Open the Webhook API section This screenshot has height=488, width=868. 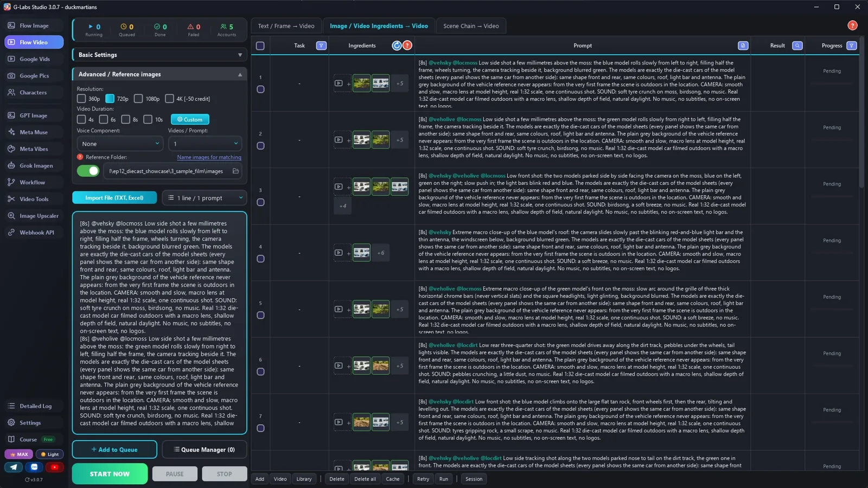34,233
